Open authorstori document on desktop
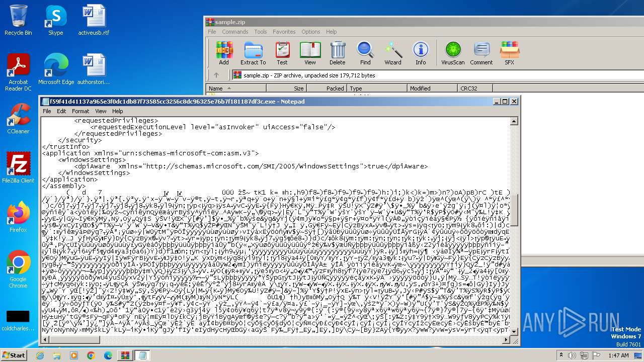Viewport: 644px width, 362px height. tap(94, 69)
